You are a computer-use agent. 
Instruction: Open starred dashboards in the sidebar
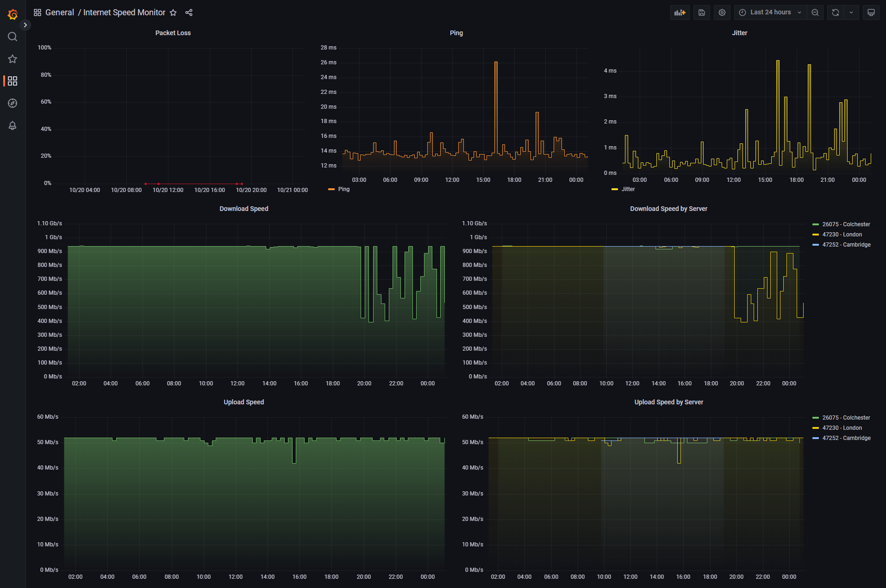[x=12, y=59]
